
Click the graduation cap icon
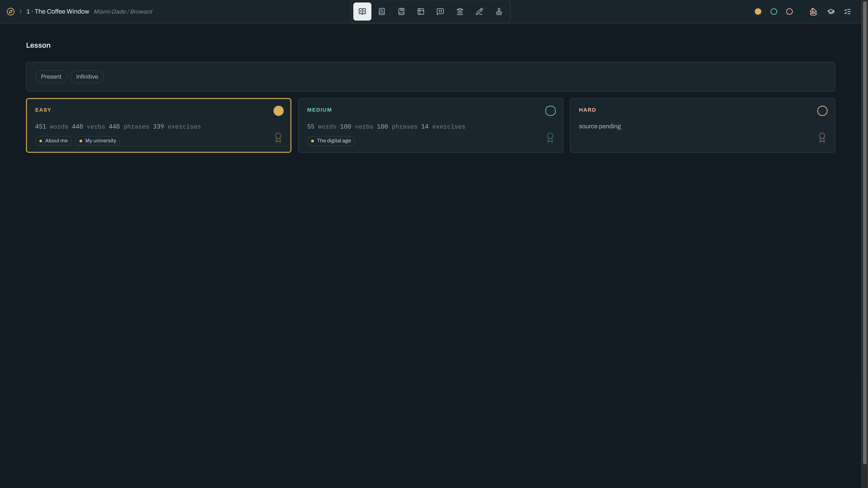tap(831, 12)
